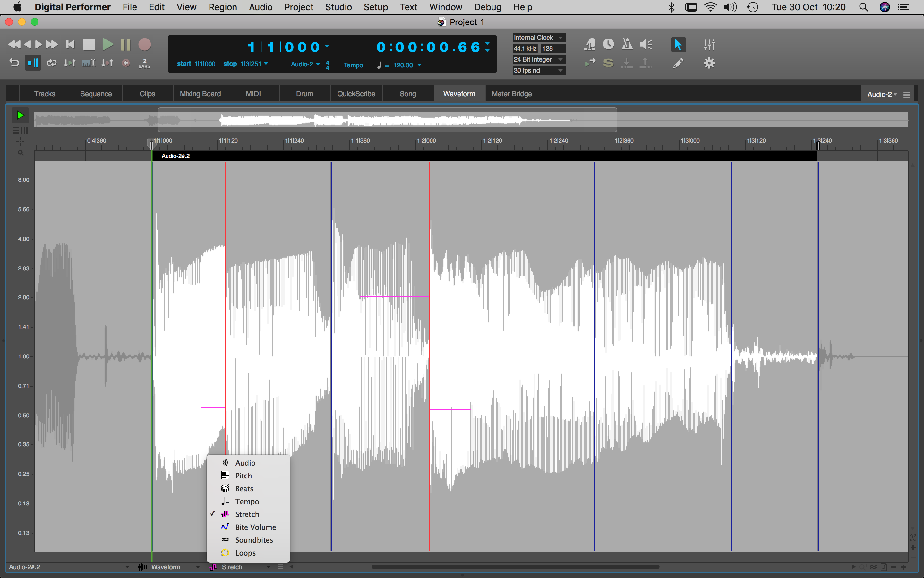
Task: Toggle the overdub record plus button
Action: [x=126, y=63]
